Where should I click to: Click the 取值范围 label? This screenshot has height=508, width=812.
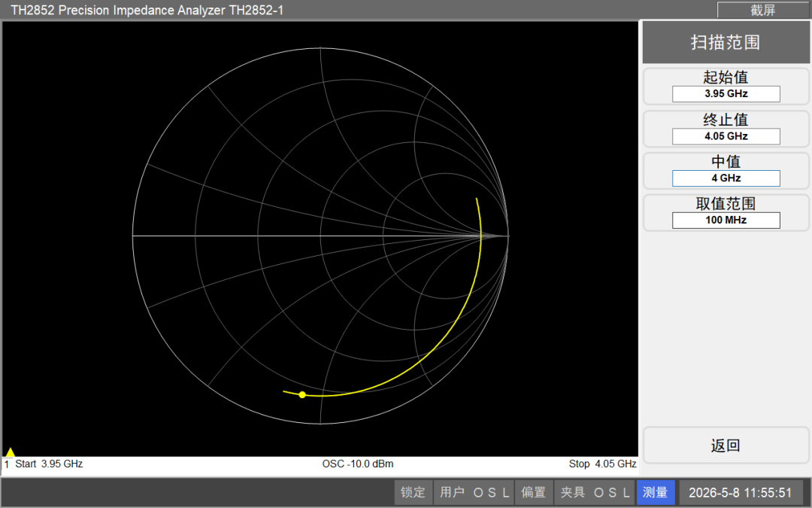[726, 204]
